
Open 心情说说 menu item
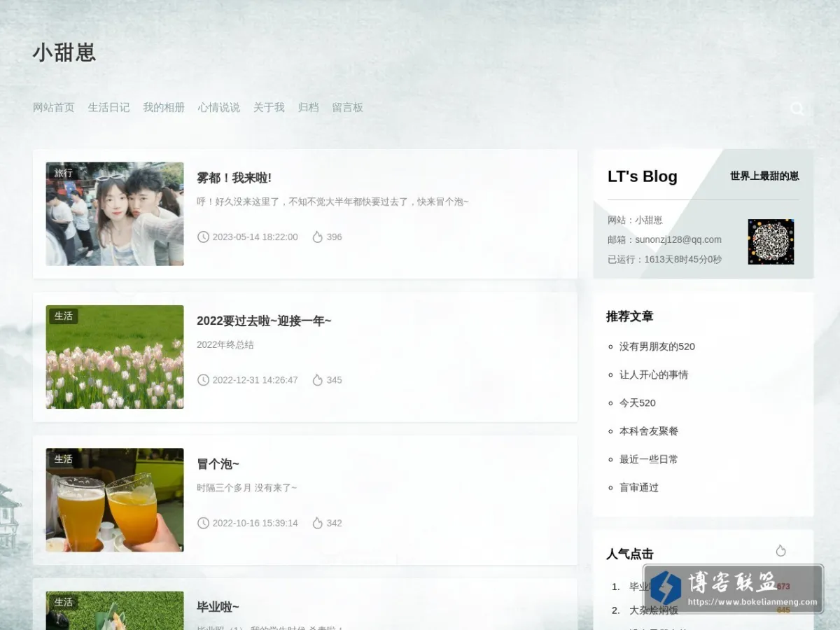(x=219, y=107)
